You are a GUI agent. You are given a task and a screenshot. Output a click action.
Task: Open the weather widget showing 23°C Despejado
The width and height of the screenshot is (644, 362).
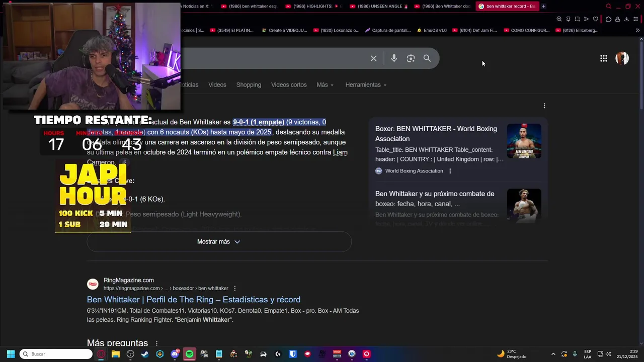(511, 354)
